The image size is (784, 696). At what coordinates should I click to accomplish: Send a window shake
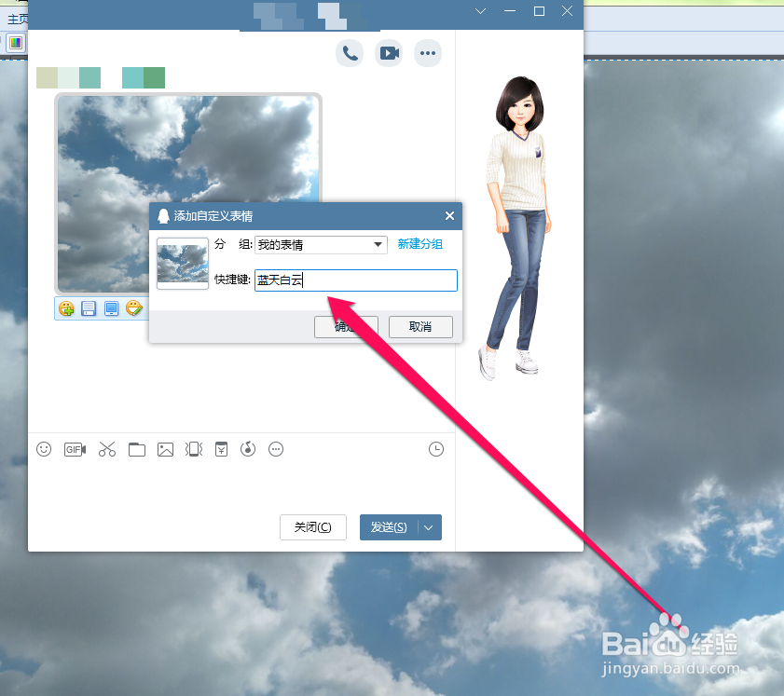point(194,449)
